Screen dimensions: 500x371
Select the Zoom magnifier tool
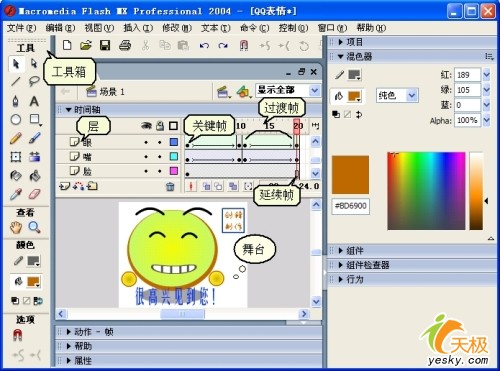pyautogui.click(x=34, y=227)
